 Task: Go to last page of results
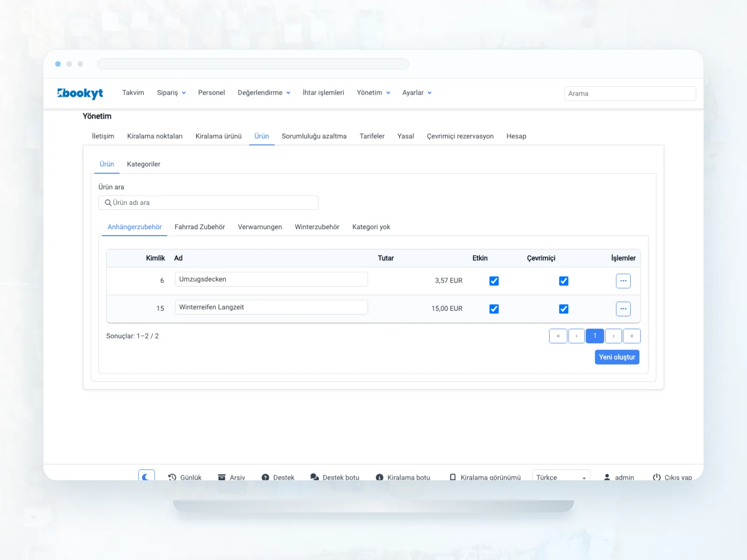coord(632,336)
